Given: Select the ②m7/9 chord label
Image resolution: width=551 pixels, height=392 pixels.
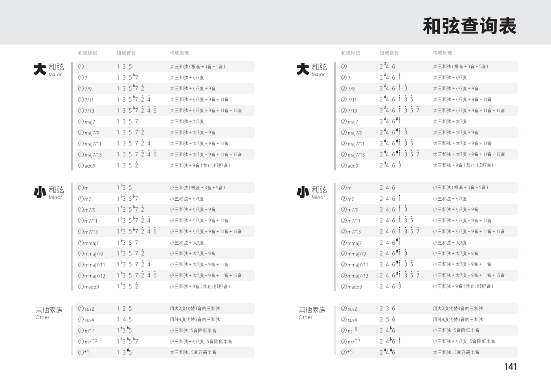Looking at the screenshot, I should [349, 210].
